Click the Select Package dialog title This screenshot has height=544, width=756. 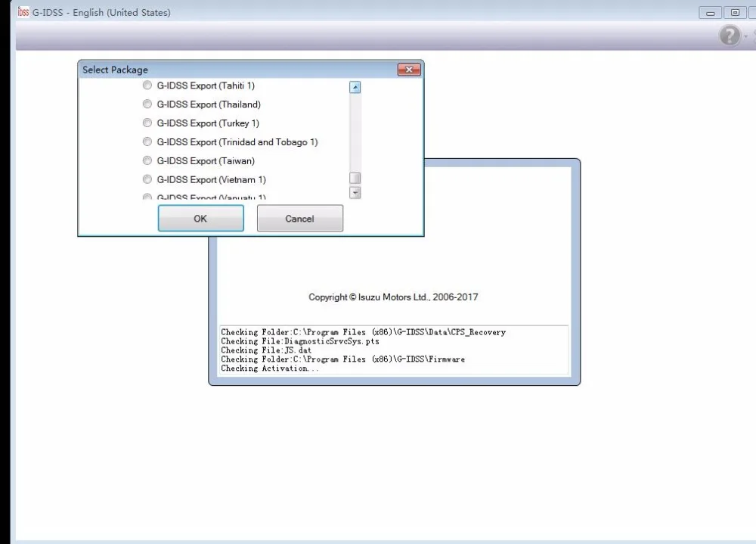(x=115, y=70)
